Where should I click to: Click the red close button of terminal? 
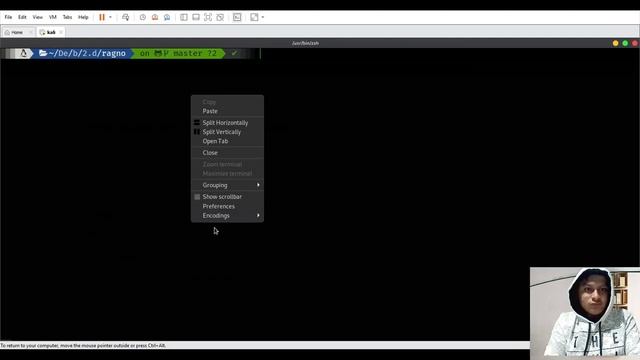click(x=634, y=43)
